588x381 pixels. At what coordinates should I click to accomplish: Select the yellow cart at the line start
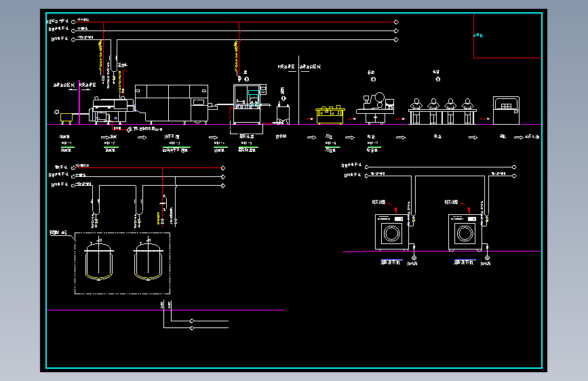coord(66,119)
